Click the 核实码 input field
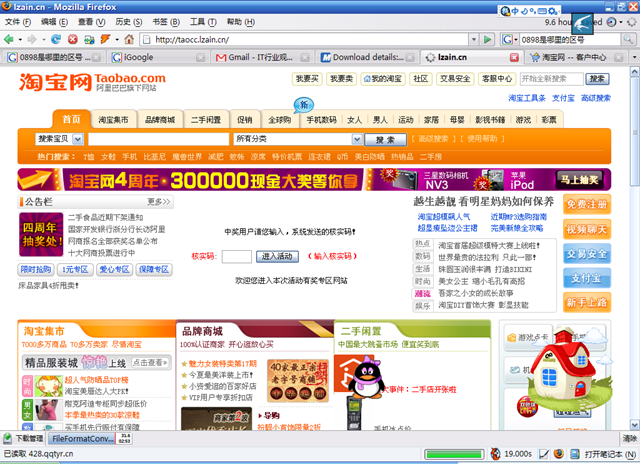The image size is (640, 464). coord(237,256)
